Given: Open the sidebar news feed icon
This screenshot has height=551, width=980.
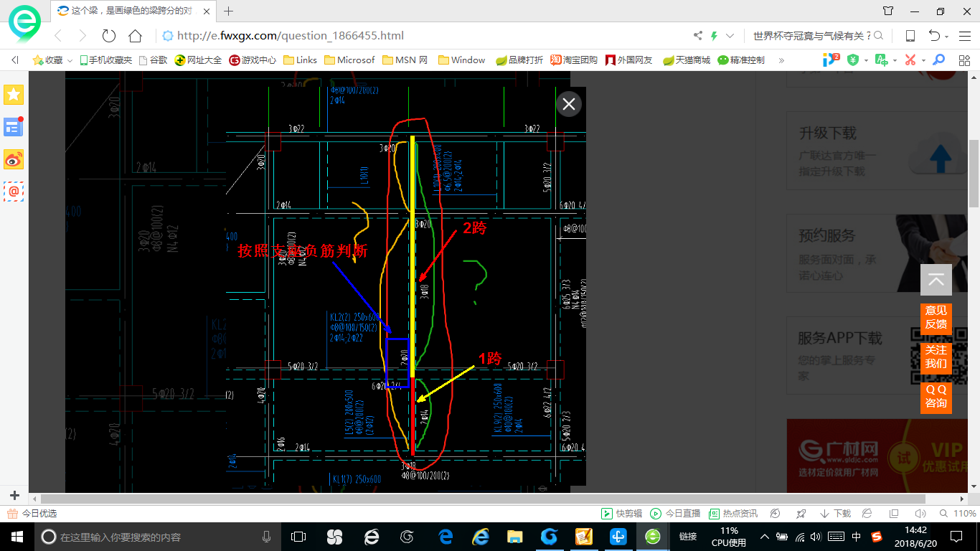Looking at the screenshot, I should point(14,127).
